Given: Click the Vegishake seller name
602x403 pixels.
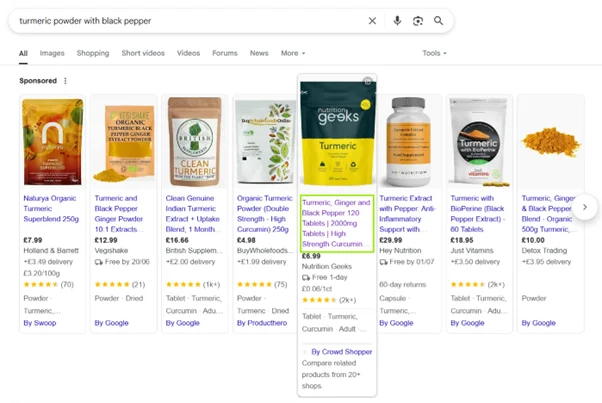Looking at the screenshot, I should 111,251.
